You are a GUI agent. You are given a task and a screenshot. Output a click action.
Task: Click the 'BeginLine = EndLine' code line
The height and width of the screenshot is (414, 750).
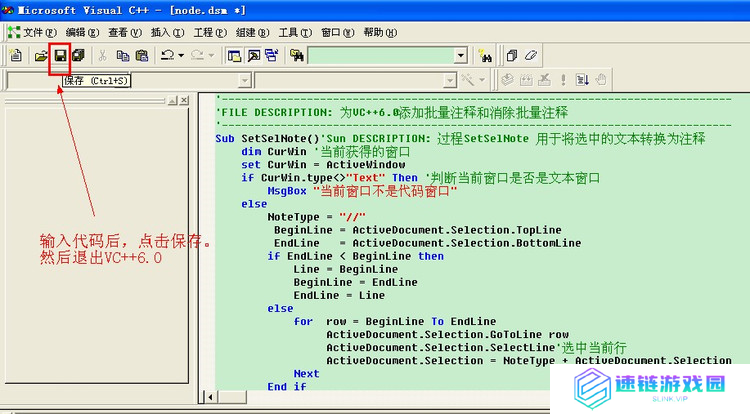(x=355, y=282)
